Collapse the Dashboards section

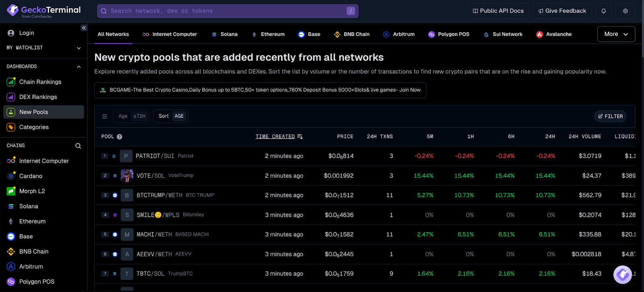[43, 66]
